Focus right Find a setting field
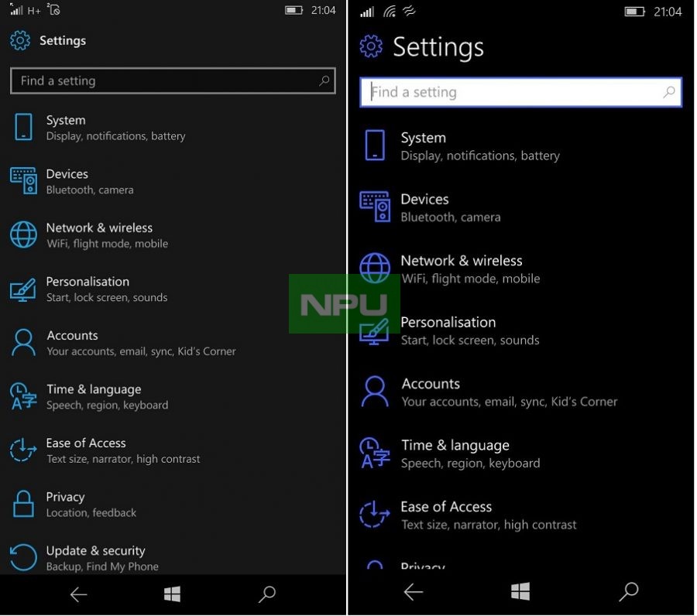 coord(520,92)
